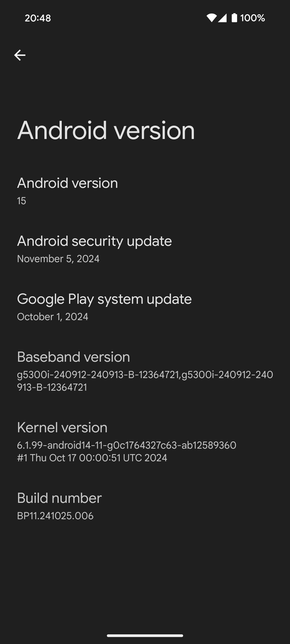Tap the cellular signal icon

(x=222, y=18)
